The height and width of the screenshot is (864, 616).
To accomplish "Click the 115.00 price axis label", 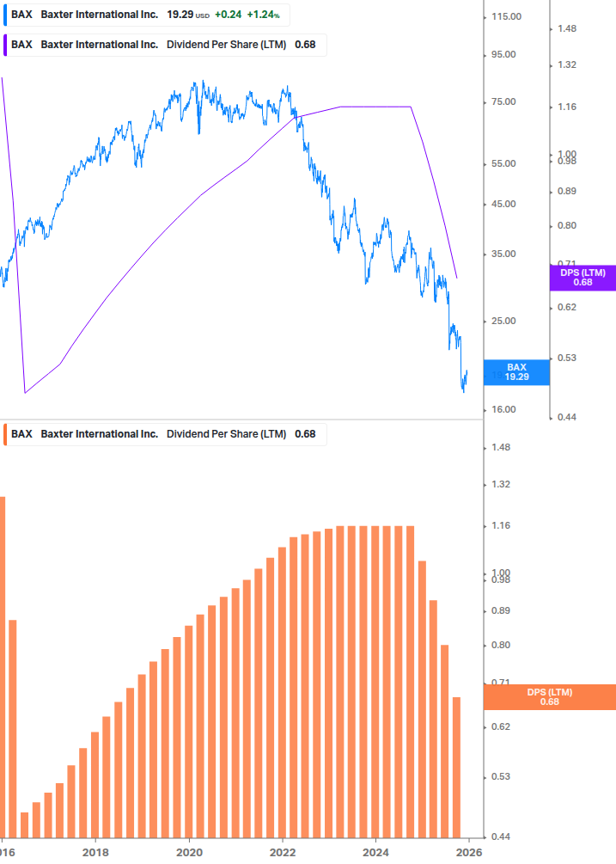I will 506,16.
